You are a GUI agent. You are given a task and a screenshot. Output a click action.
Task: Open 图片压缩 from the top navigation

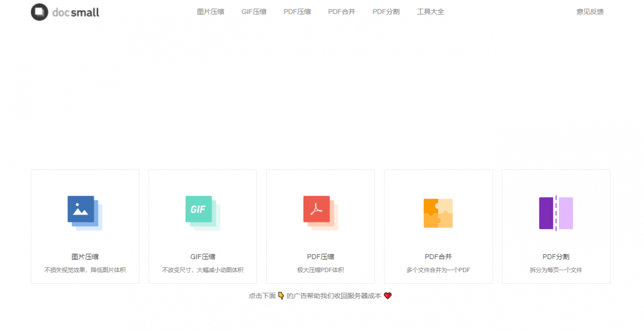tap(210, 12)
